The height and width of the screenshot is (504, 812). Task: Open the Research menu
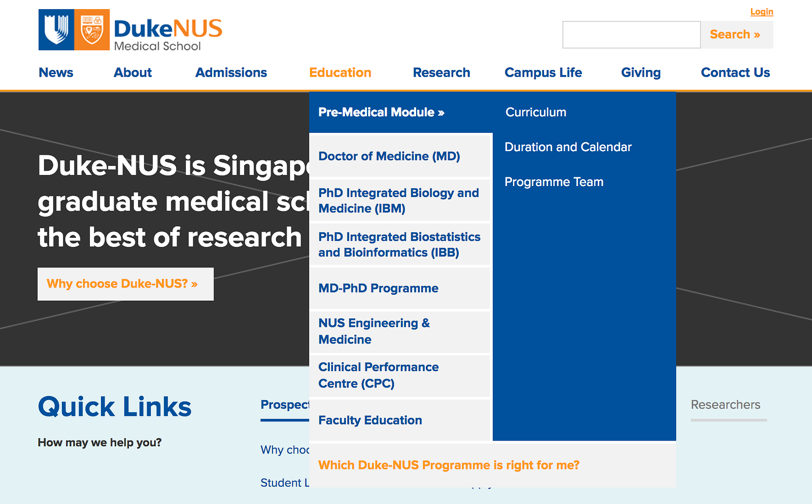442,73
